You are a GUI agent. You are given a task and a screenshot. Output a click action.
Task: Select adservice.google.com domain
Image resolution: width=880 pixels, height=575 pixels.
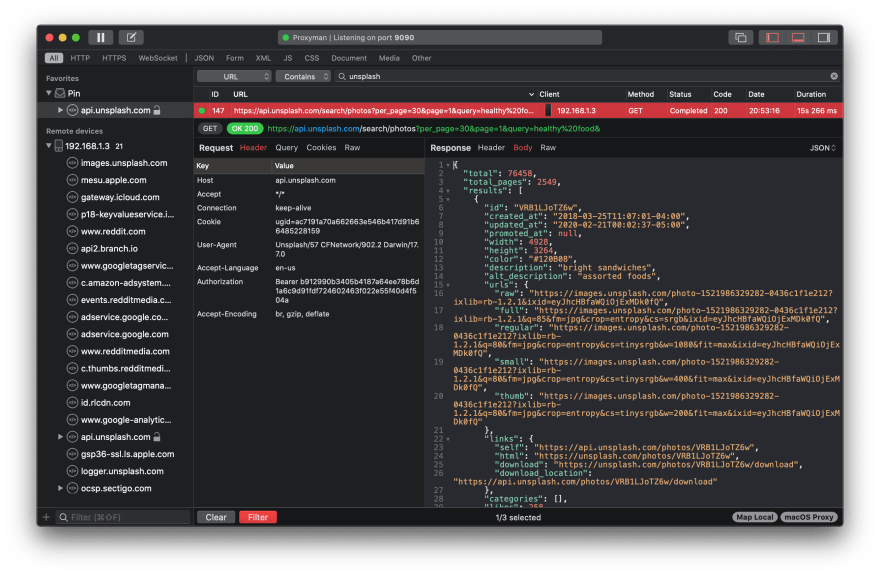[x=125, y=334]
